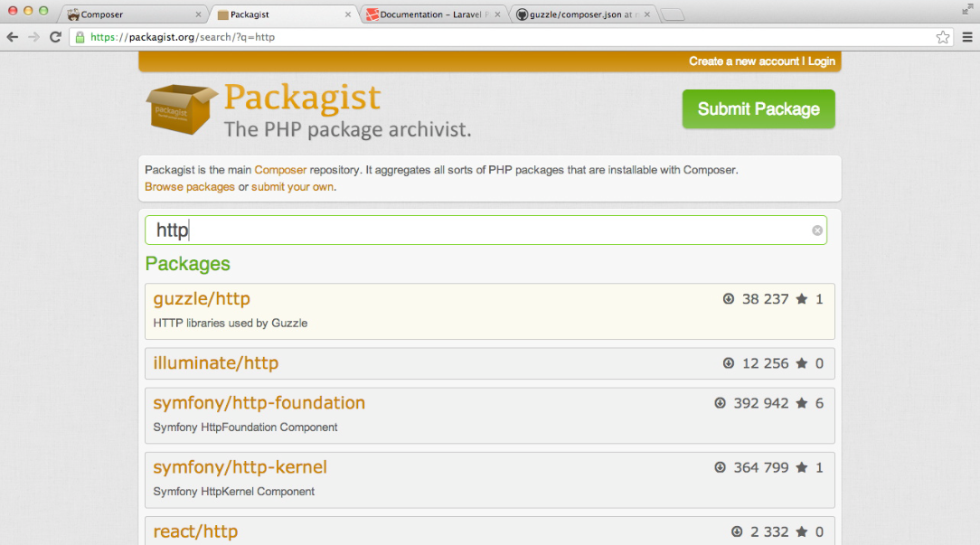Click the download icon on symfony/http-foundation row
Viewport: 980px width, 545px height.
(x=720, y=403)
